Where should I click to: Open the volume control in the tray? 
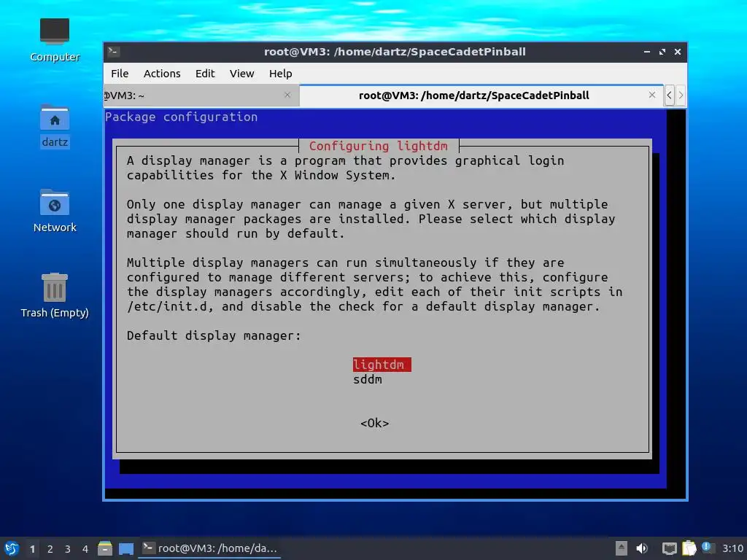click(x=642, y=548)
